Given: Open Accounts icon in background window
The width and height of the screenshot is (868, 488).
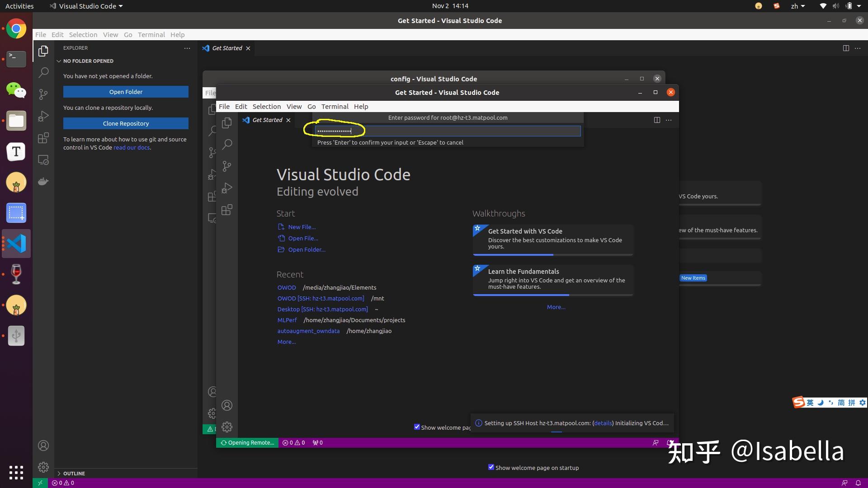Looking at the screenshot, I should coord(43,446).
